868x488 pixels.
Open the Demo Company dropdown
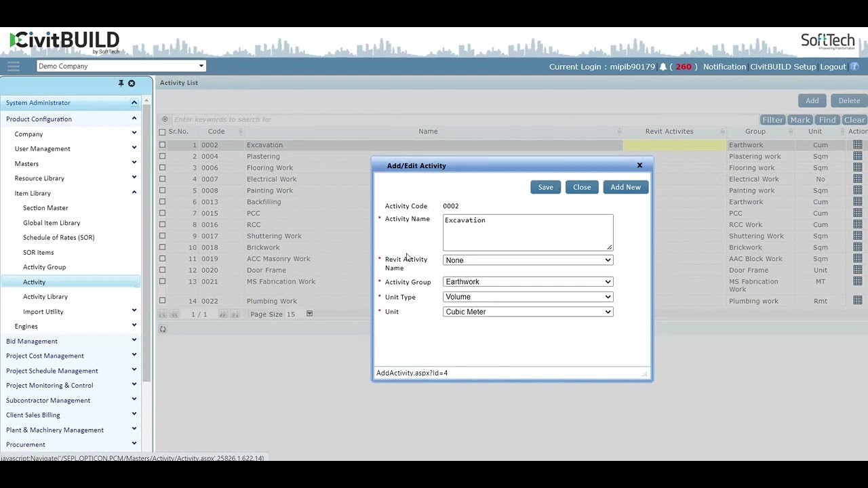pyautogui.click(x=121, y=66)
